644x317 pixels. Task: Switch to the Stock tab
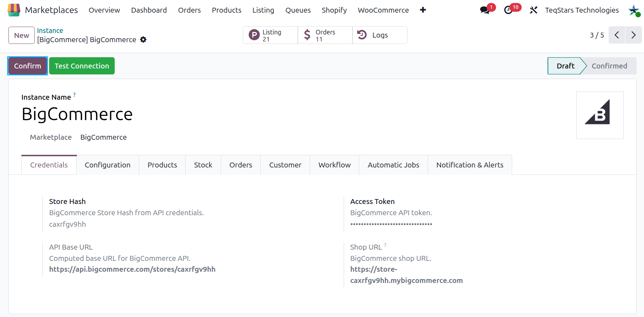(203, 165)
